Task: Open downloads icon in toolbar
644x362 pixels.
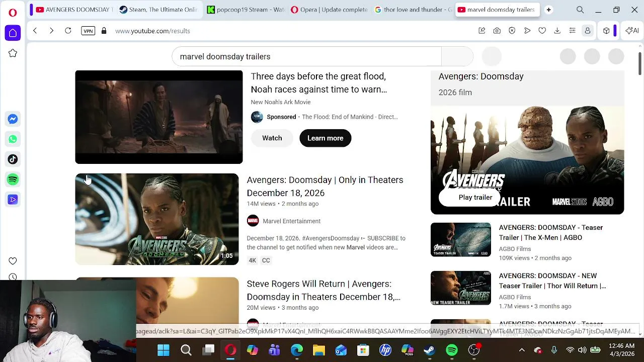Action: click(x=557, y=31)
